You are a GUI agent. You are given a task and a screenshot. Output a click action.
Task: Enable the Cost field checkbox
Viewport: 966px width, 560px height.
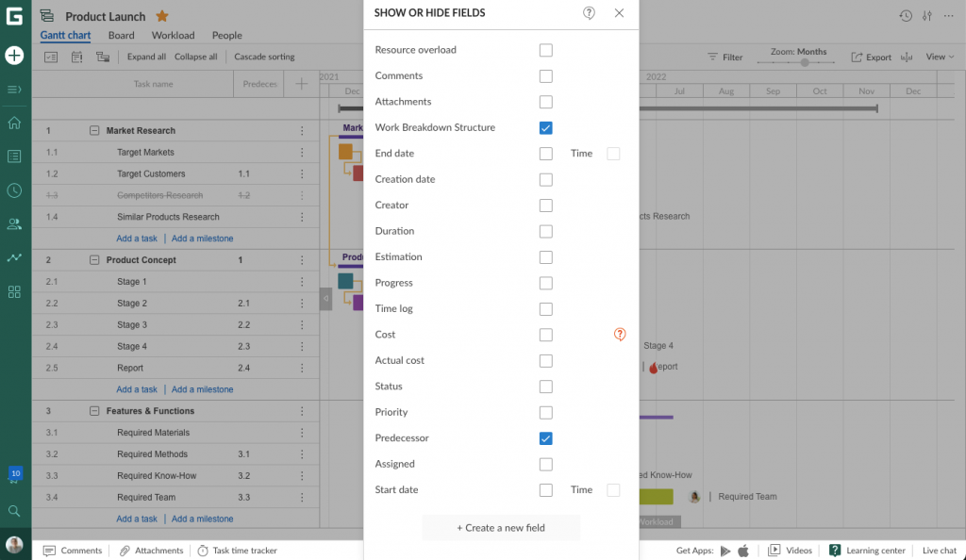point(545,334)
